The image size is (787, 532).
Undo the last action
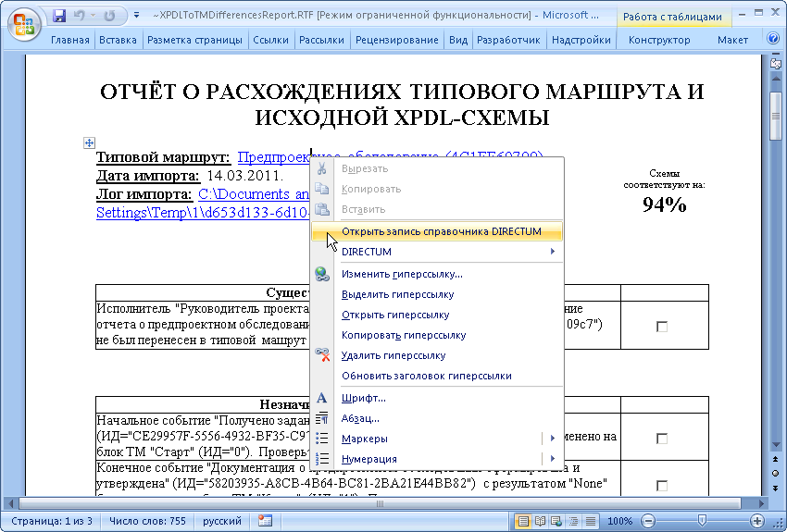(x=79, y=16)
